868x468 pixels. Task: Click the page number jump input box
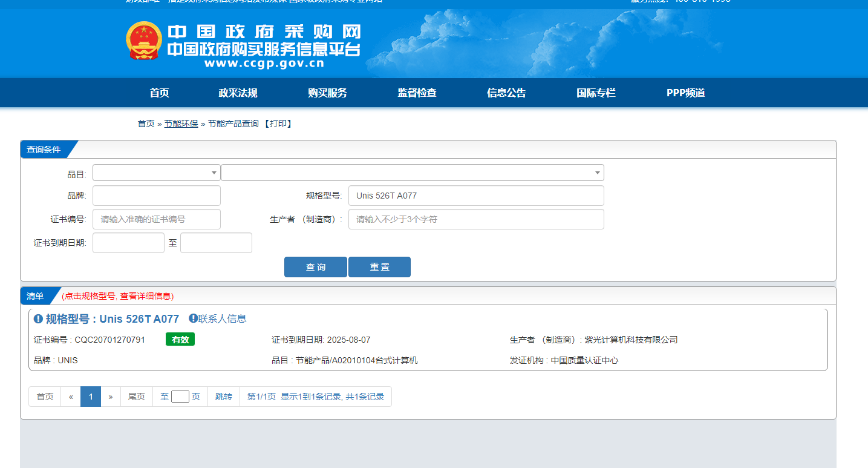(x=180, y=397)
